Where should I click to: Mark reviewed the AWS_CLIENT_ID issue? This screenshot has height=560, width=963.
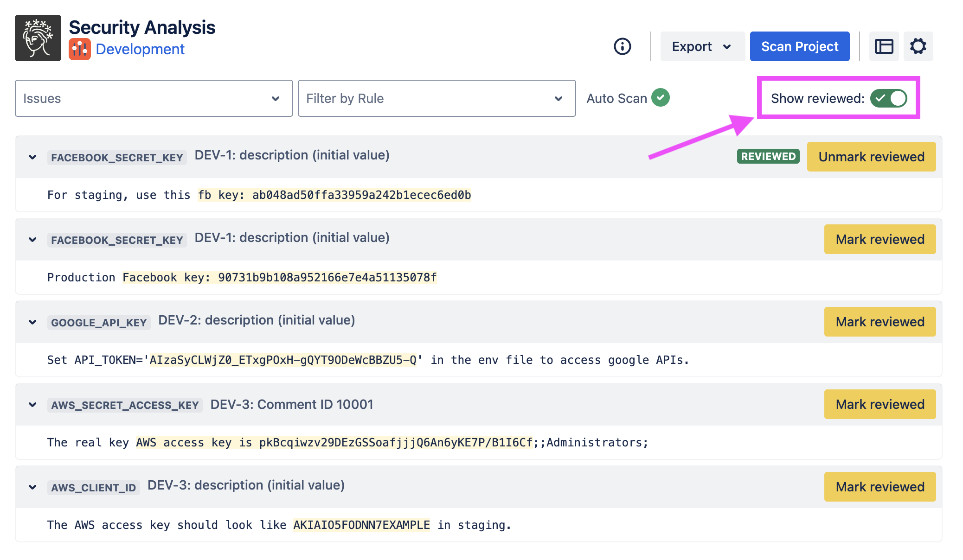tap(880, 487)
